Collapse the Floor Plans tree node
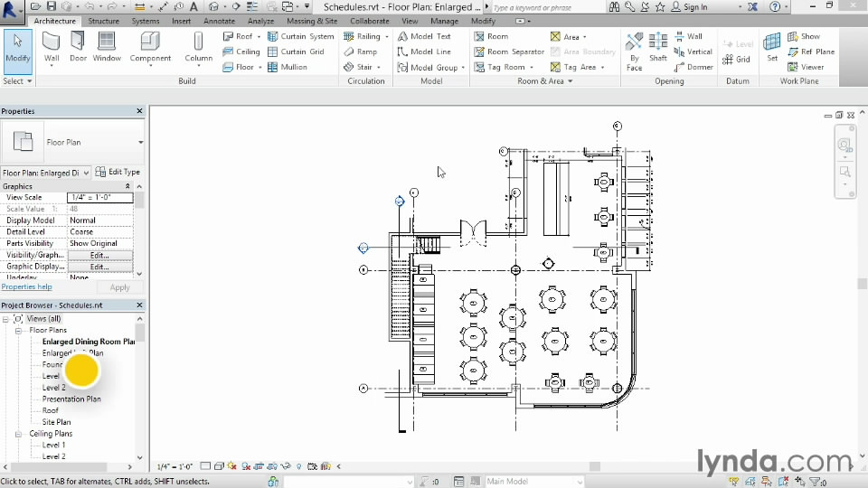The width and height of the screenshot is (868, 488). pos(18,331)
